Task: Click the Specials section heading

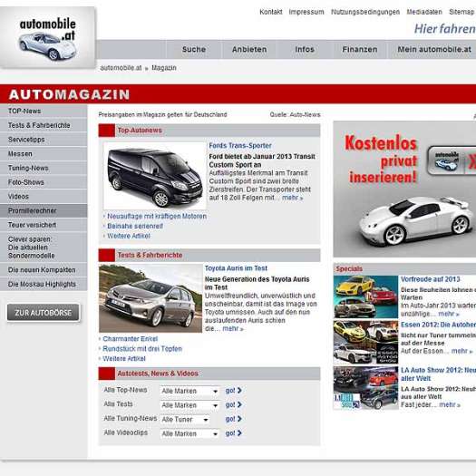Action: [349, 269]
